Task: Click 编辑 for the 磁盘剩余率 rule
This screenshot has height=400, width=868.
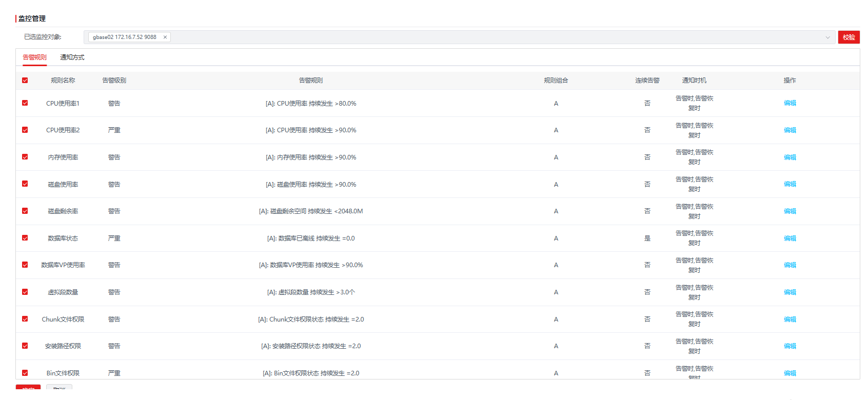Action: coord(790,211)
